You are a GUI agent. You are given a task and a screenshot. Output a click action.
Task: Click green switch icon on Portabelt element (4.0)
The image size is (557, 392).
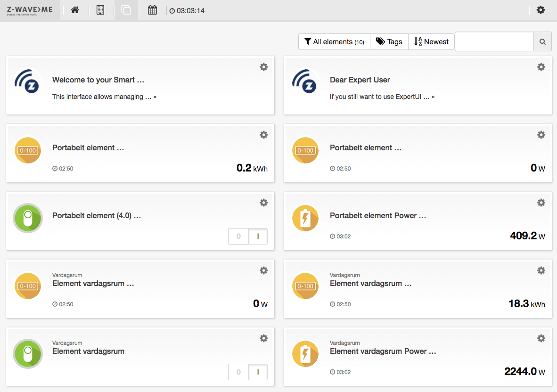[28, 218]
